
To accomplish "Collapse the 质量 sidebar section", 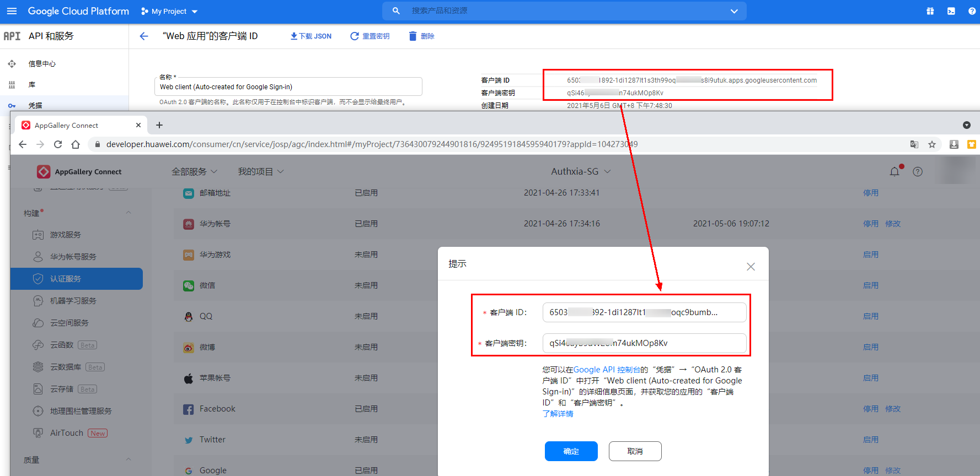I will (x=128, y=459).
